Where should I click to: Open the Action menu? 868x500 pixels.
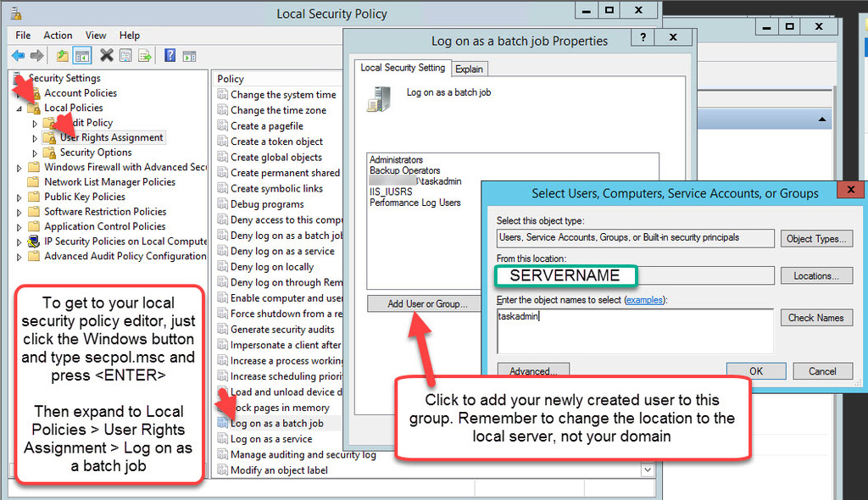(58, 36)
